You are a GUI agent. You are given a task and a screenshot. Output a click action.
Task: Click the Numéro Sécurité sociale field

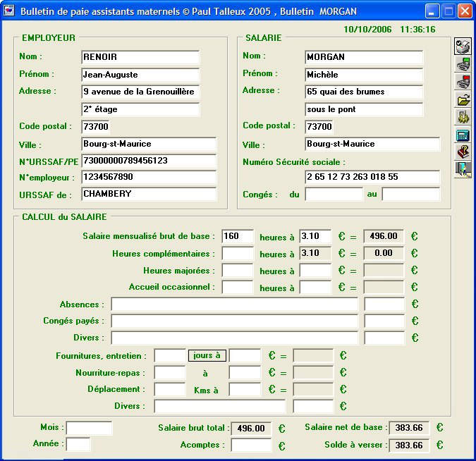[372, 177]
